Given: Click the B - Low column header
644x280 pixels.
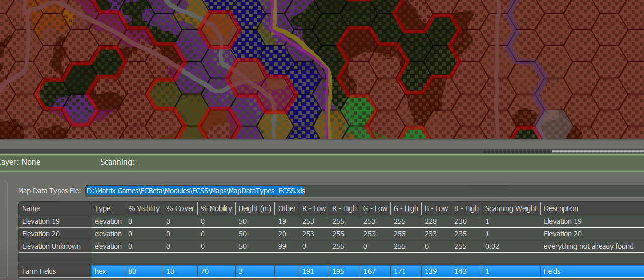Looking at the screenshot, I should (x=436, y=208).
